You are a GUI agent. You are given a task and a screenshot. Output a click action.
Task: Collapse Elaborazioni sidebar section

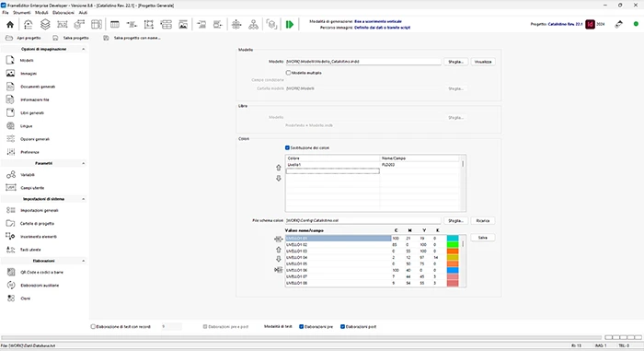(x=84, y=261)
